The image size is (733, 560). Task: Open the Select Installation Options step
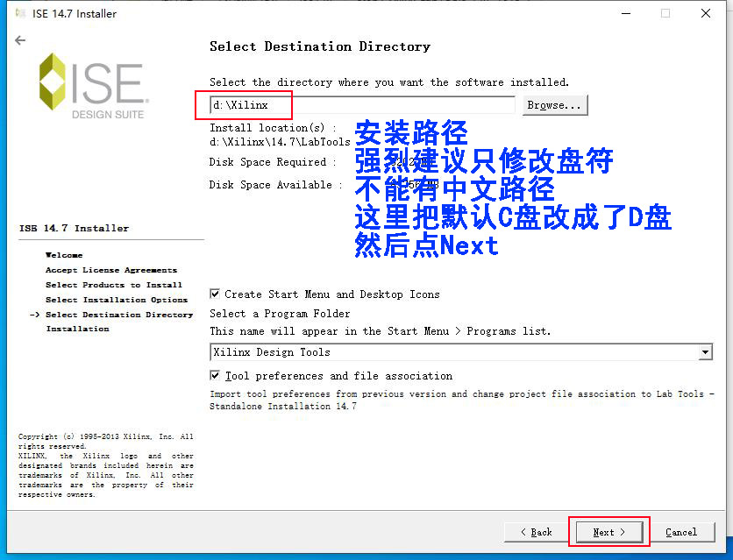117,300
